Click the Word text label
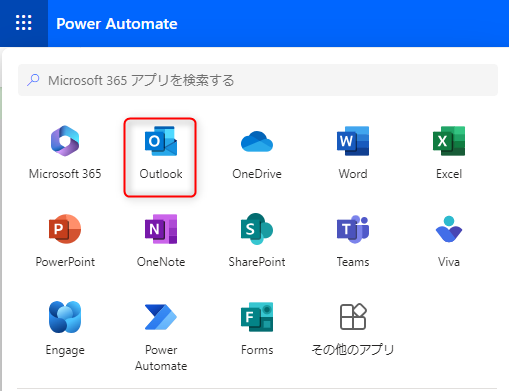 pos(353,174)
